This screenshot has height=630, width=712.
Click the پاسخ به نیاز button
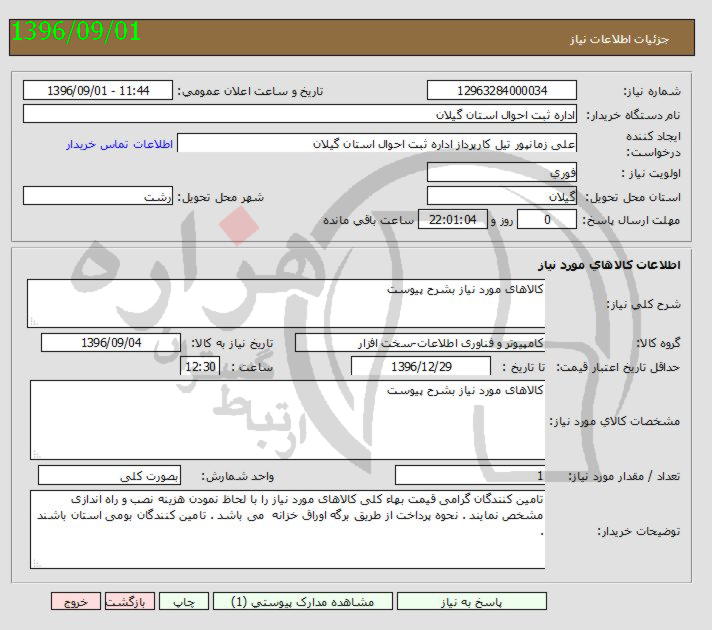(471, 601)
